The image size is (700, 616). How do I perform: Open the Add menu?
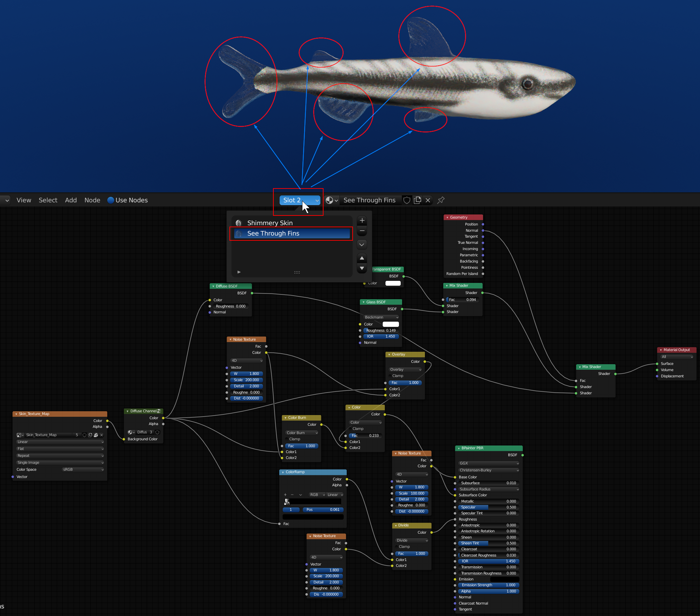coord(71,200)
